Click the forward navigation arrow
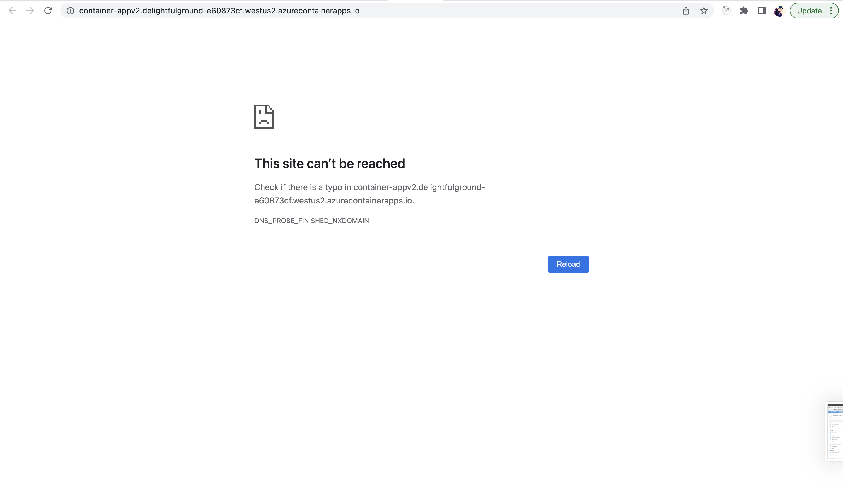Viewport: 843px width, 504px height. click(30, 11)
